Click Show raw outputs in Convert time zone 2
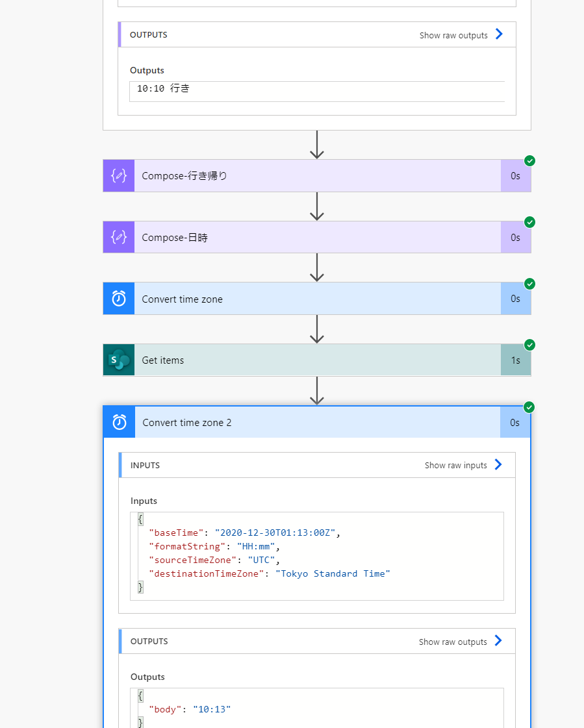Image resolution: width=584 pixels, height=728 pixels. point(453,642)
